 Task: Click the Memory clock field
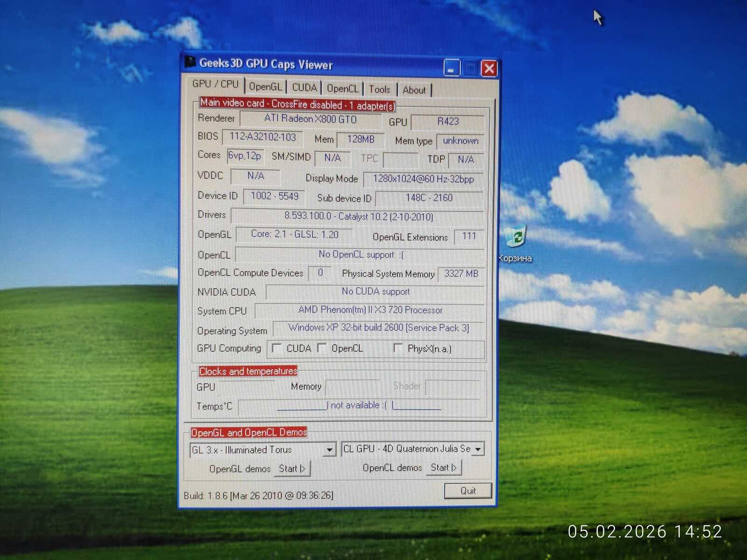(x=353, y=387)
